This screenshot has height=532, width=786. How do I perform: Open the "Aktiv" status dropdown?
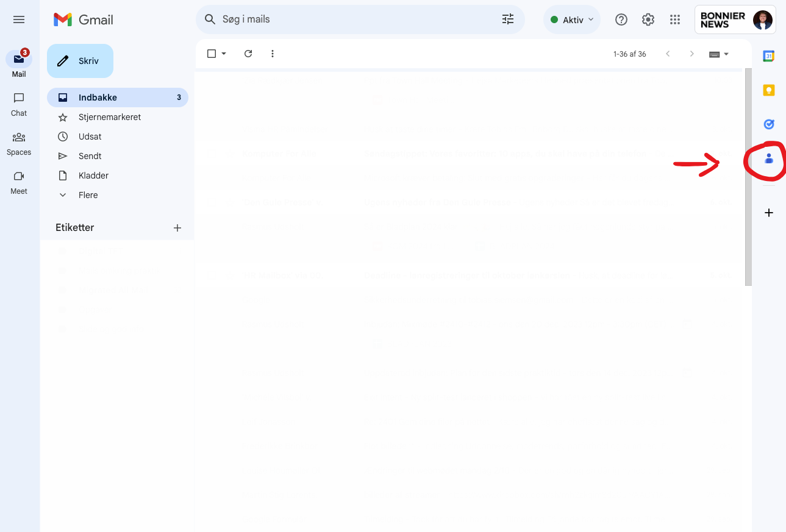click(x=571, y=19)
